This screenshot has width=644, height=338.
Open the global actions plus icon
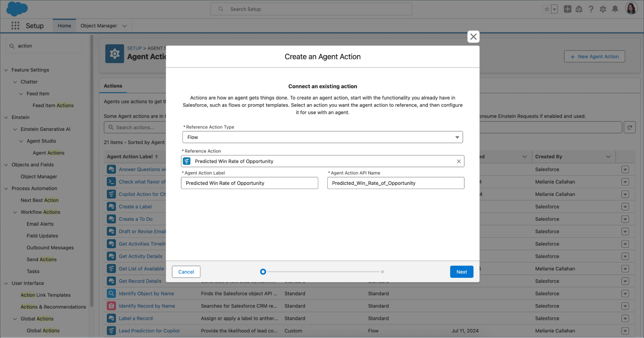567,9
